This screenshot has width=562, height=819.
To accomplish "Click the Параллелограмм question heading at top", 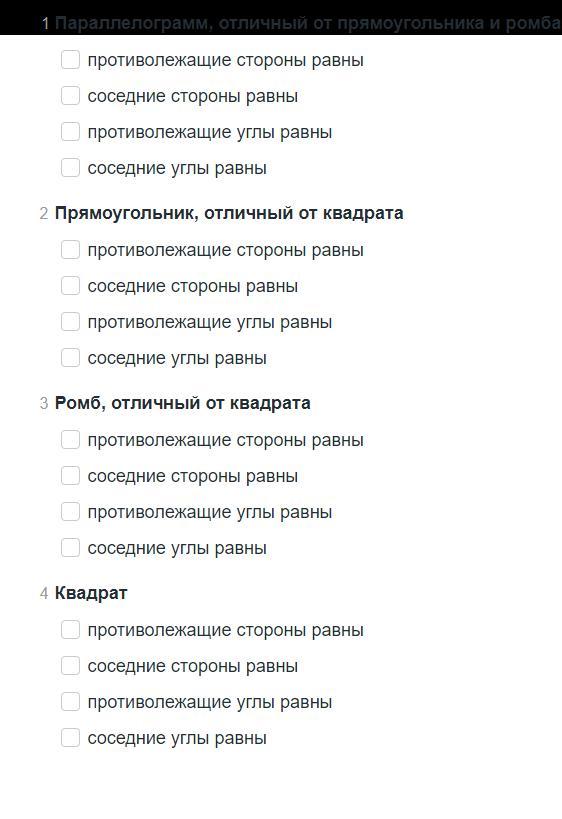I will (308, 24).
